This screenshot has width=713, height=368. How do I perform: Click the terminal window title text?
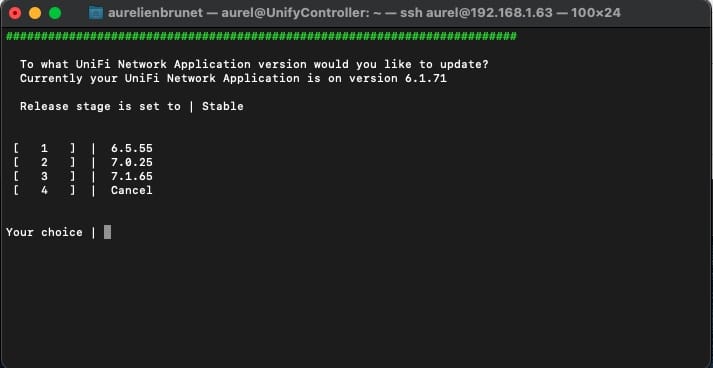[x=364, y=13]
